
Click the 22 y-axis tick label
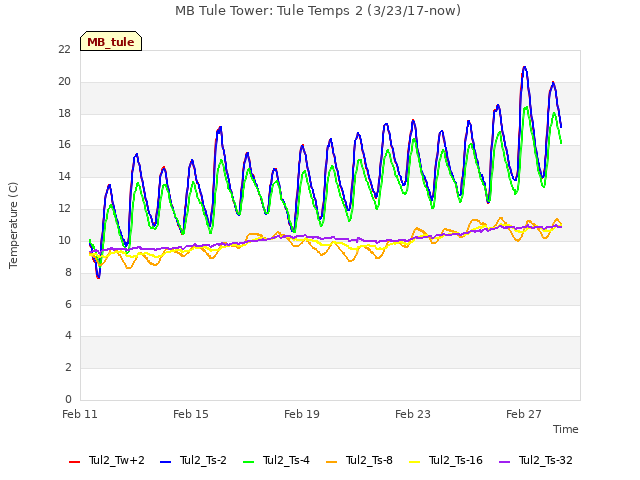[64, 49]
